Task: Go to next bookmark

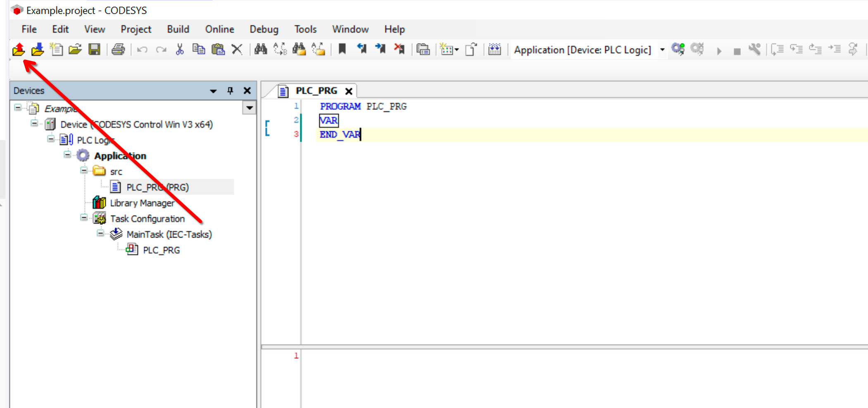Action: pos(380,49)
